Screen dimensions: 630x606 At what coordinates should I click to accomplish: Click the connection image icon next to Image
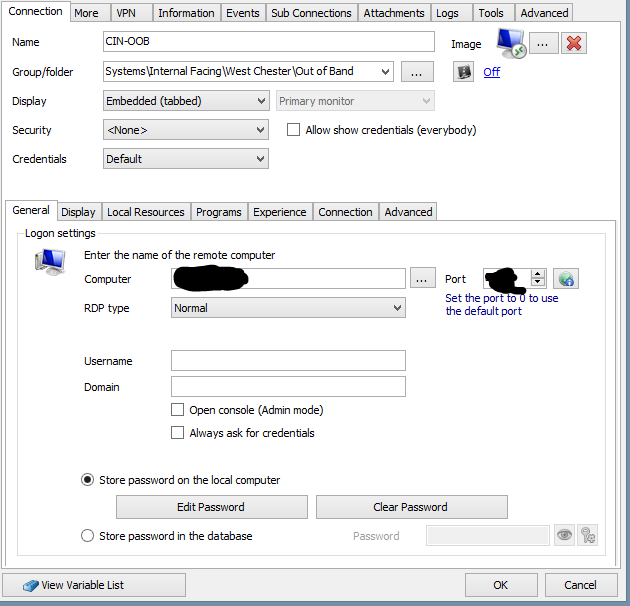pos(511,43)
